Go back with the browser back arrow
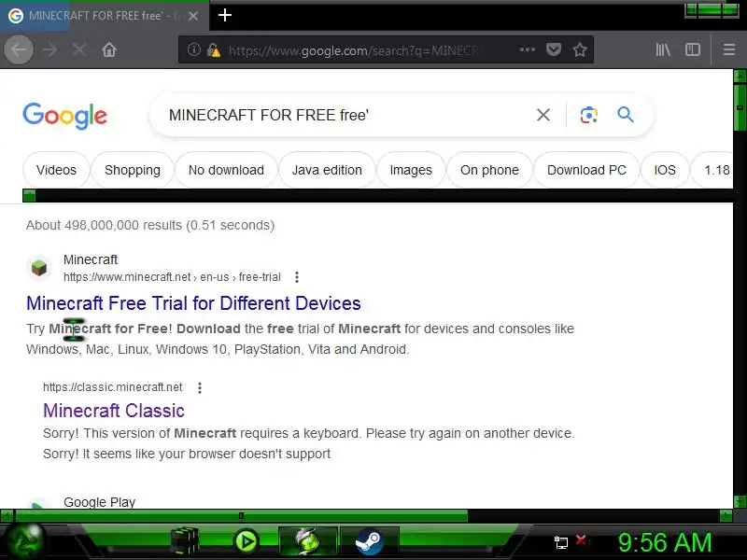Viewport: 747px width, 560px height. click(19, 49)
